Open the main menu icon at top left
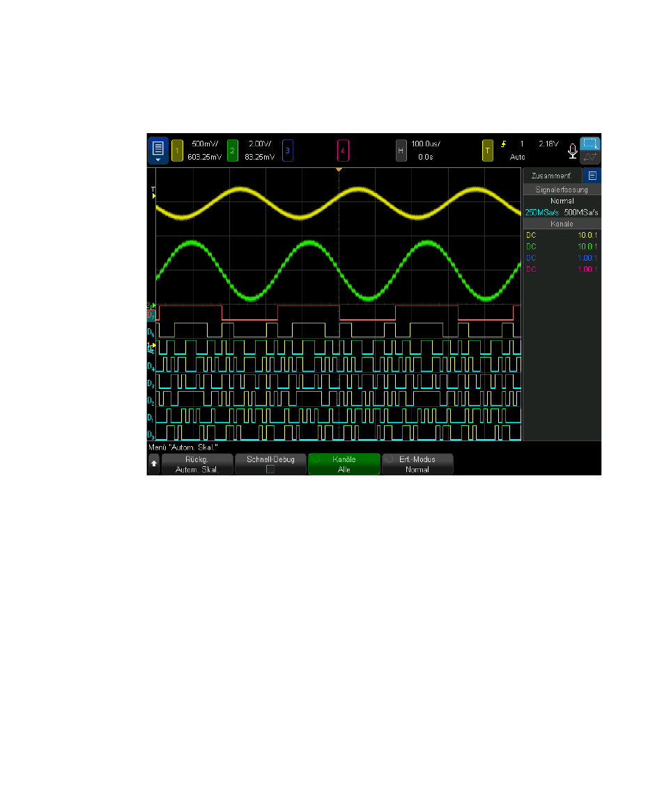Viewport: 662px width, 812px height. point(157,147)
